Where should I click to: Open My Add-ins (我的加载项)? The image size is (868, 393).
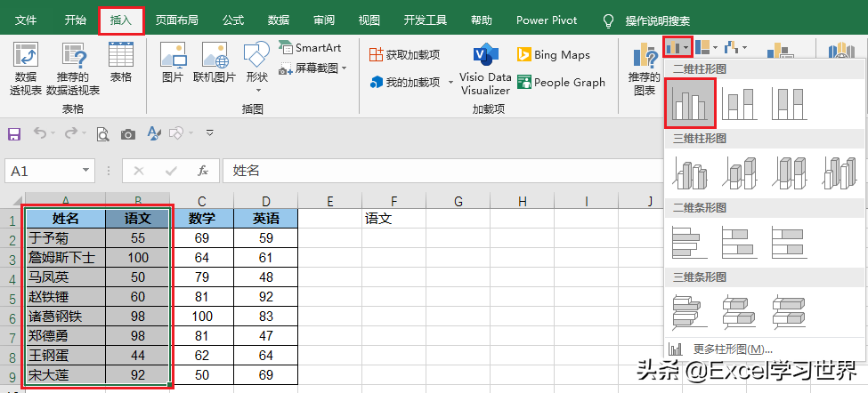[x=406, y=83]
